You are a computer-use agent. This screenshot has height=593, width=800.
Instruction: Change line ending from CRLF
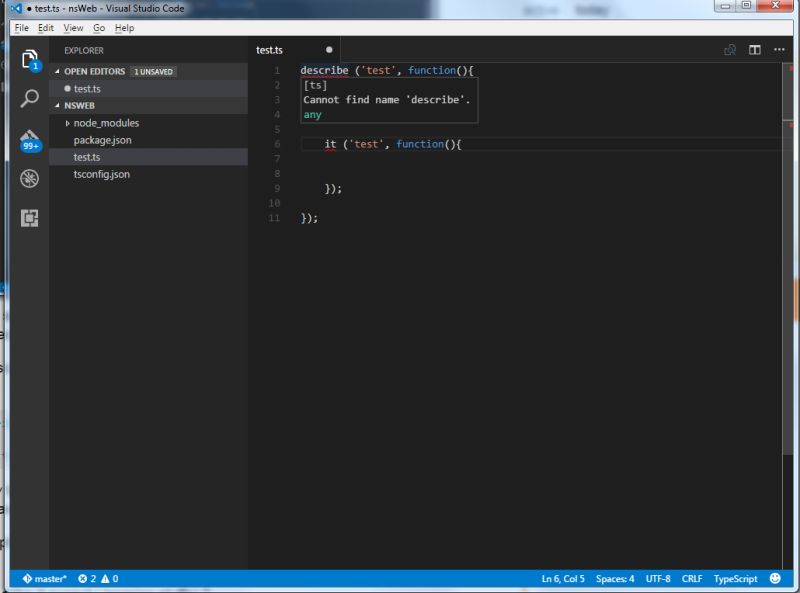point(690,578)
